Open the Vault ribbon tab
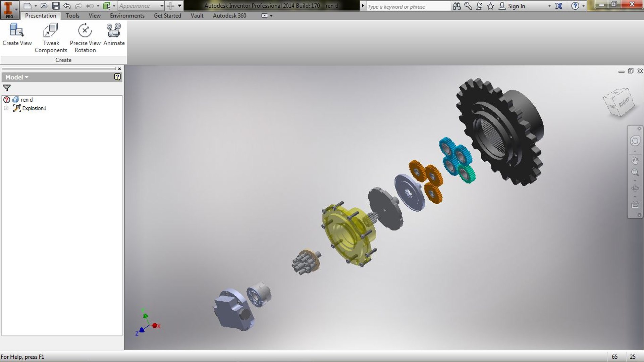The image size is (644, 362). (197, 15)
